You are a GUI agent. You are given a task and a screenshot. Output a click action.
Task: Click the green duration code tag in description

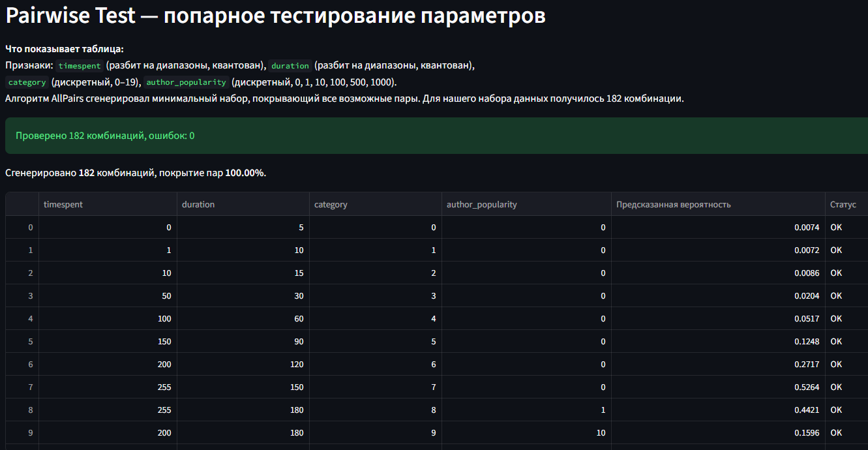(290, 66)
